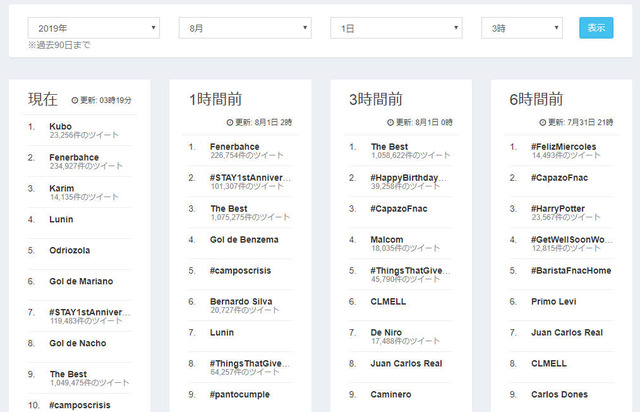Click the clock icon beside 更新: 7月31日 21時
Screen dimensions: 640x412
(542, 122)
